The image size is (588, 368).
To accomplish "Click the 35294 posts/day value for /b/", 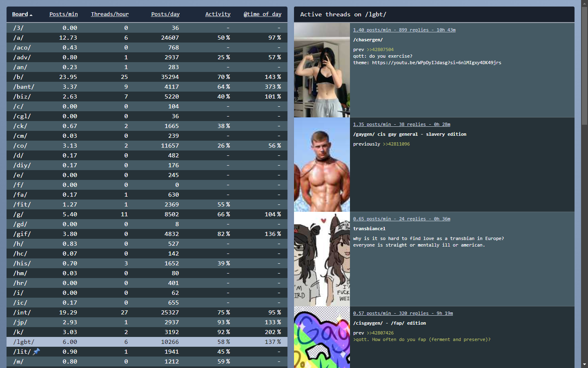I will tap(170, 77).
